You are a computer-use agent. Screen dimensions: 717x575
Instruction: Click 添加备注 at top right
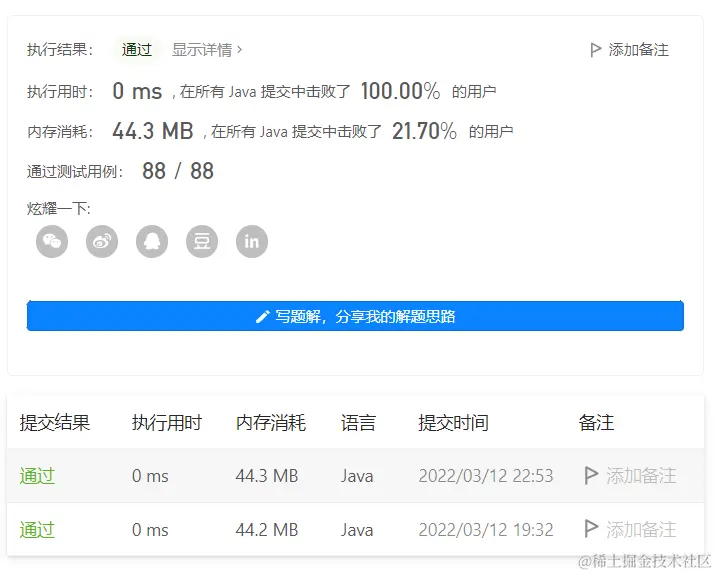click(638, 50)
